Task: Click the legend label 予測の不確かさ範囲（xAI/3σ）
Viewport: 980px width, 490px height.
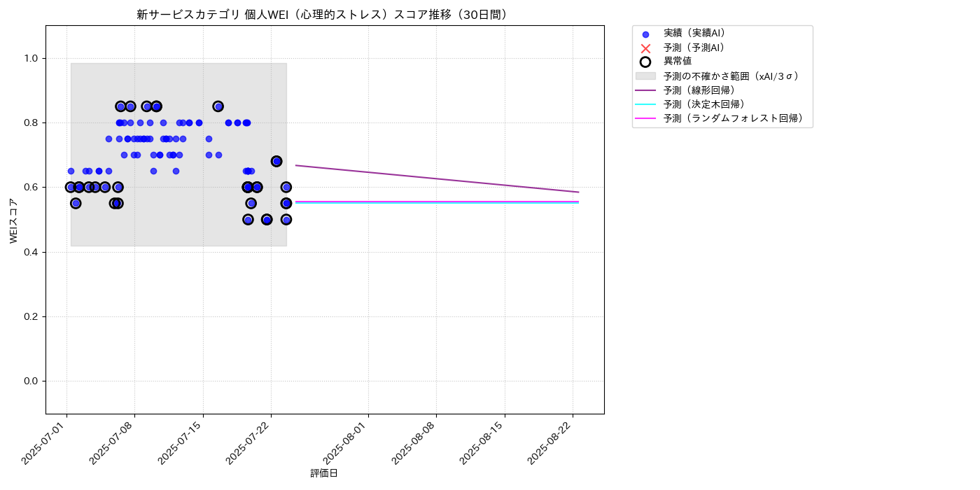Action: point(734,76)
